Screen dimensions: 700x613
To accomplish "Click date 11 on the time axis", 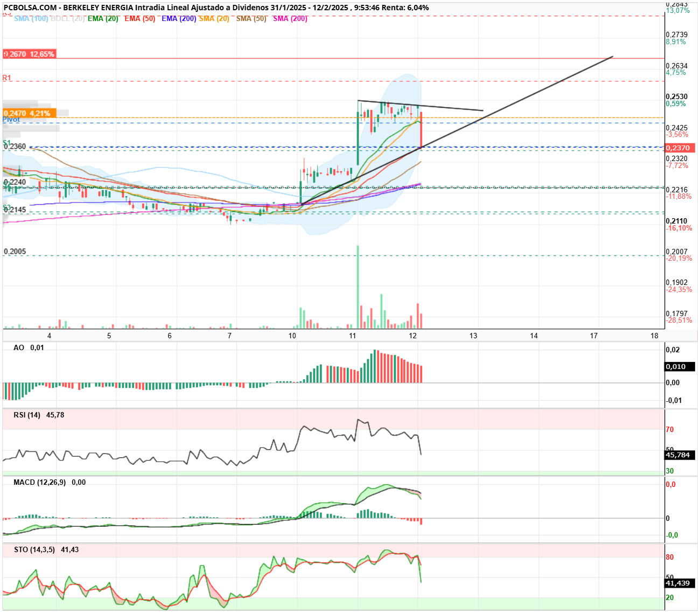I will point(353,336).
